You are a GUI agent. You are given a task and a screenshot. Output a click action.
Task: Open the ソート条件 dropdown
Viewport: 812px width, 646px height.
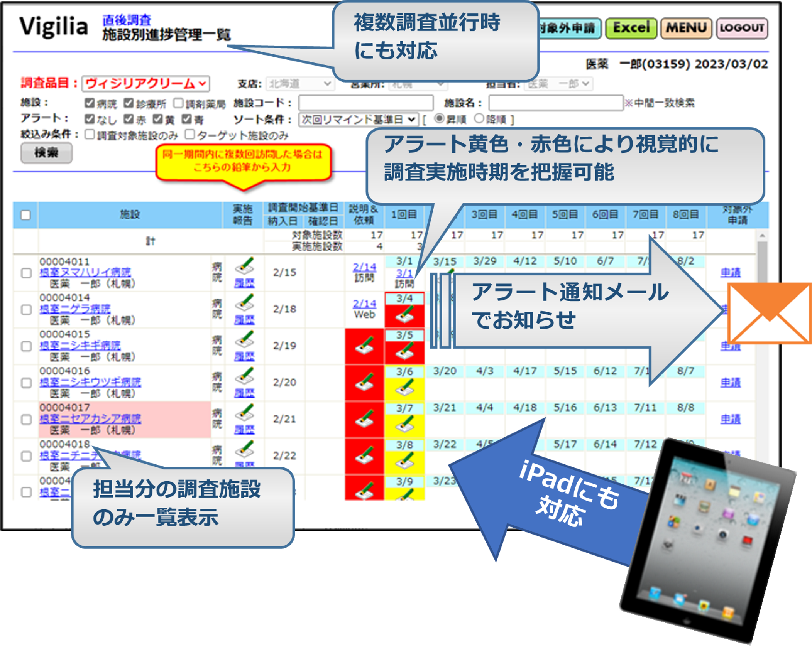pos(357,120)
